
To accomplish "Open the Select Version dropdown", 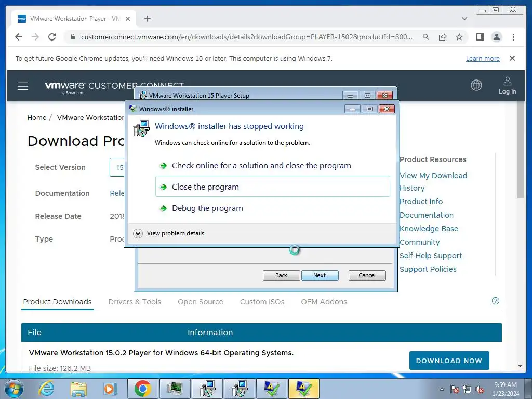I will (117, 167).
